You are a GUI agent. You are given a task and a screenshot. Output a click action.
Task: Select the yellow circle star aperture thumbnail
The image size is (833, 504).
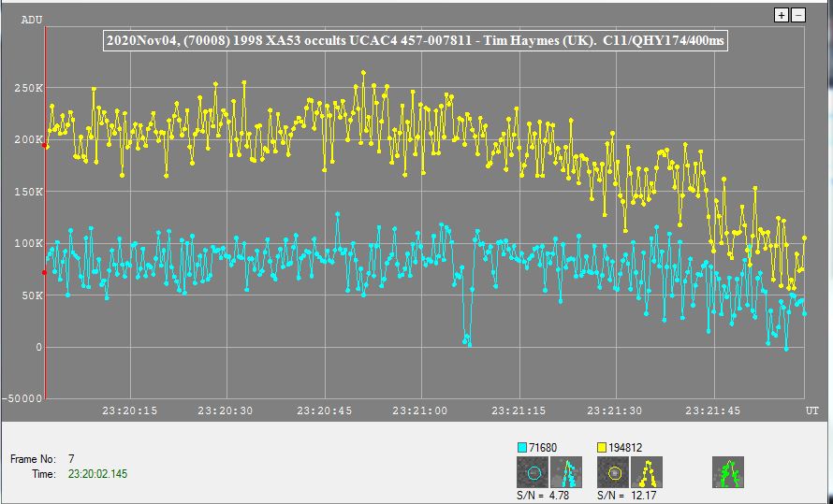613,472
